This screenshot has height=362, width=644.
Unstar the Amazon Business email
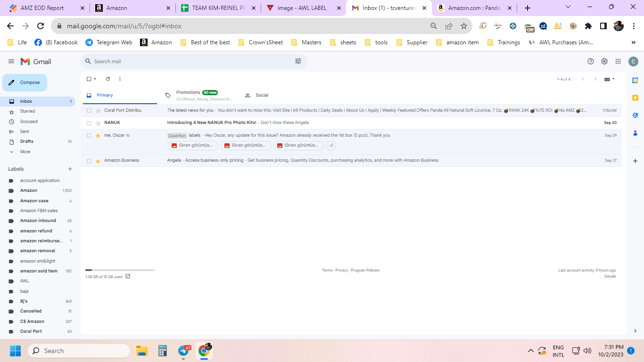98,161
